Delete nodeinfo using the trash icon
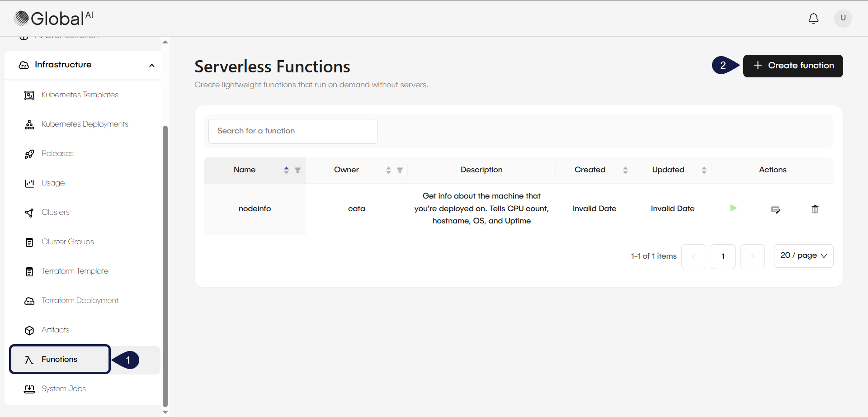The height and width of the screenshot is (417, 868). pyautogui.click(x=815, y=209)
